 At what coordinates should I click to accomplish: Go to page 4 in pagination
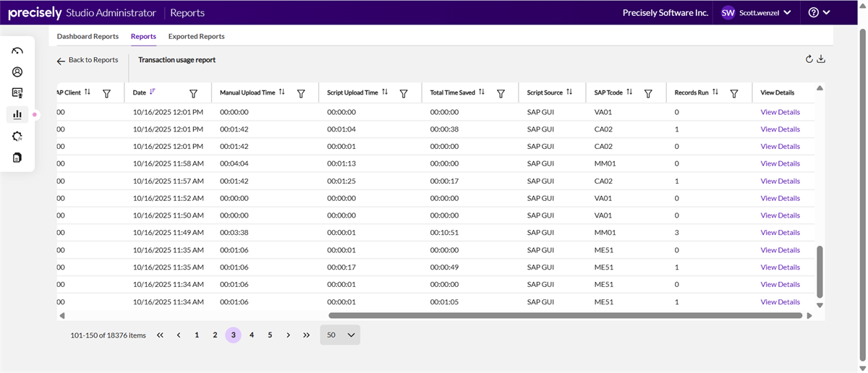click(x=252, y=335)
